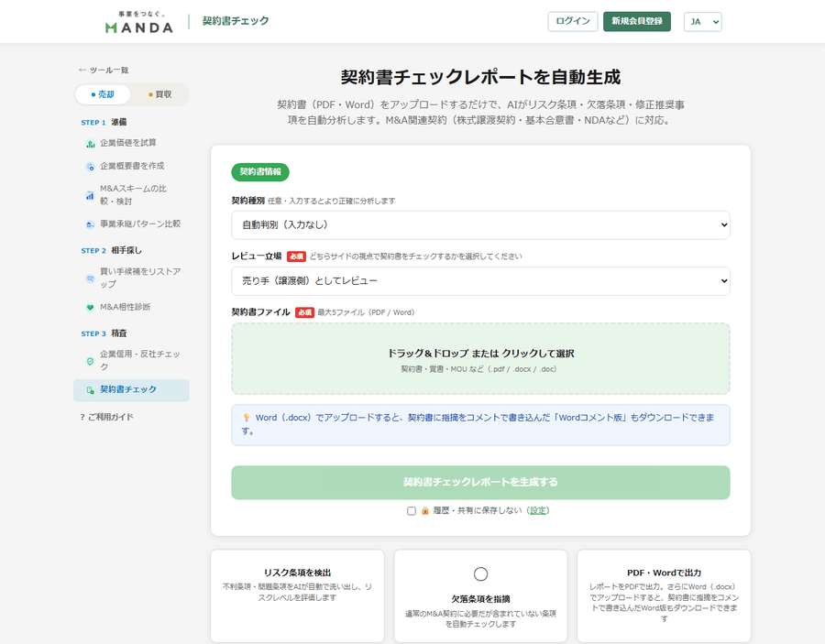The image size is (825, 644).
Task: Click the ログイン button
Action: (x=572, y=22)
